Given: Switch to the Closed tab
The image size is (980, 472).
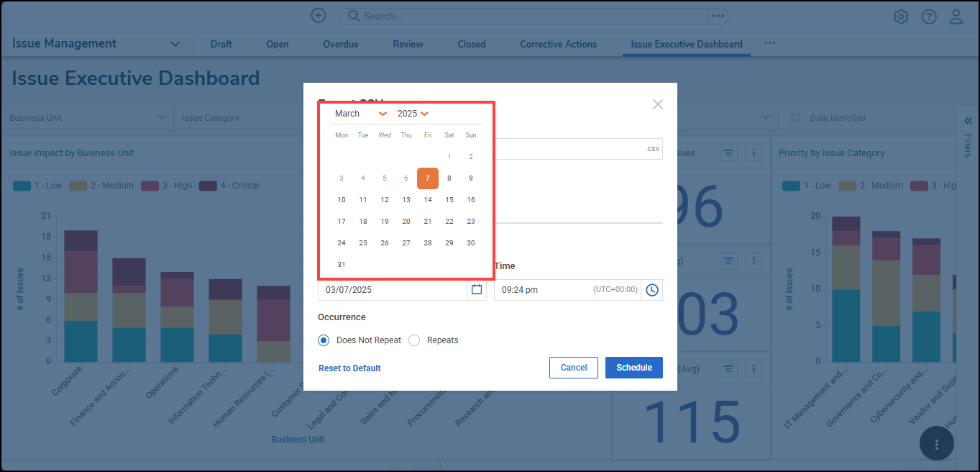Looking at the screenshot, I should pyautogui.click(x=471, y=44).
